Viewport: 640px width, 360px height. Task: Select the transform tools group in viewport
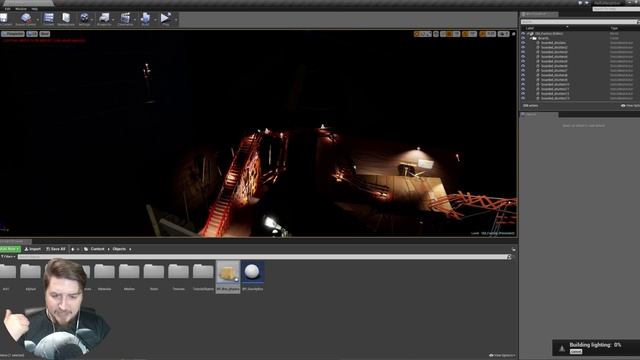[422, 34]
